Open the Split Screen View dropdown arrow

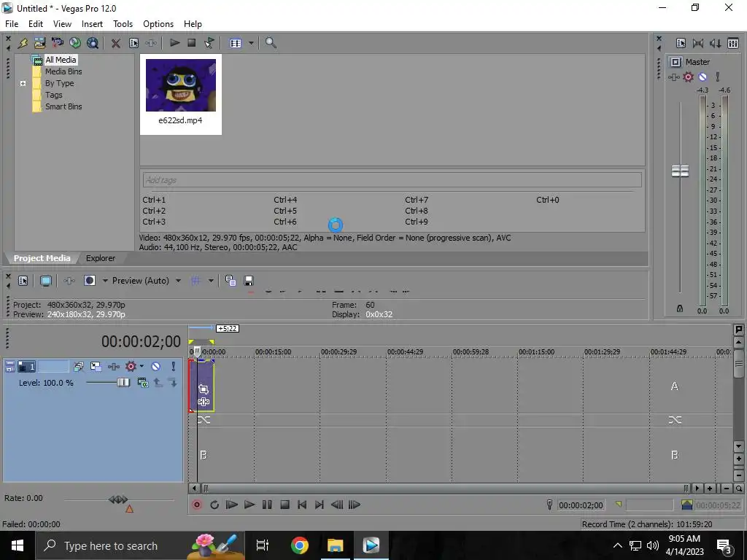point(105,281)
